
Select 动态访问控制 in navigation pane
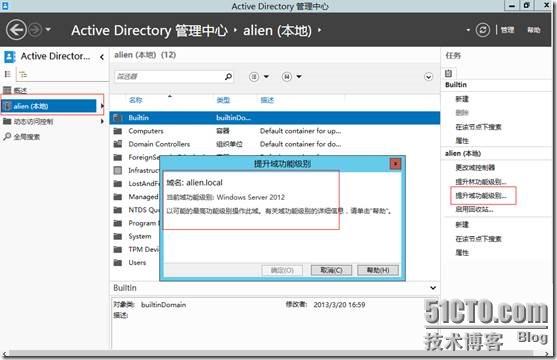coord(33,122)
